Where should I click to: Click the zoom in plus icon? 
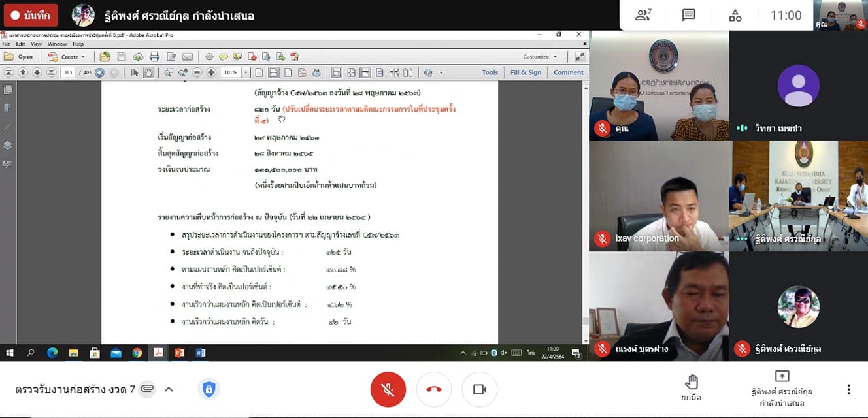[211, 72]
